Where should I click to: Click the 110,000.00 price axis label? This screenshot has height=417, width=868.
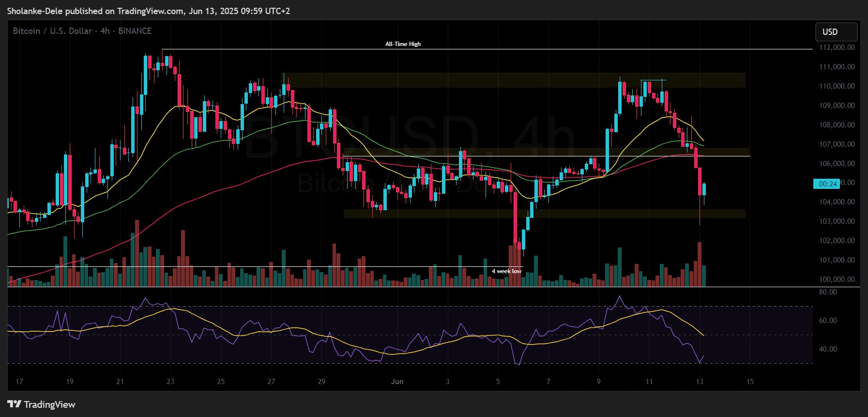pos(837,86)
